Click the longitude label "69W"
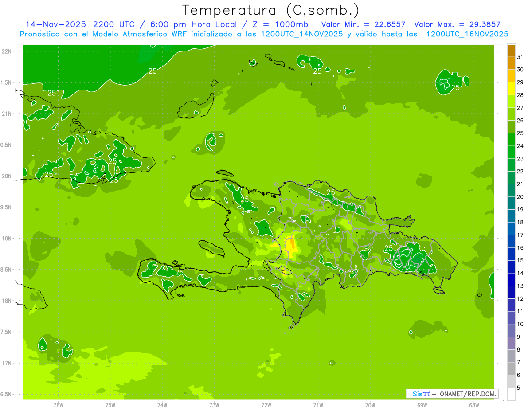The image size is (532, 411). point(422,405)
